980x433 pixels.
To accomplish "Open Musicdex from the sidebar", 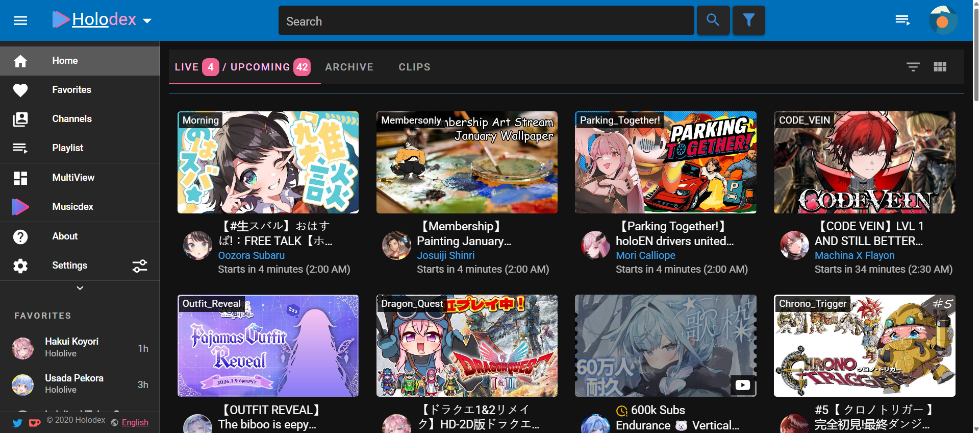I will click(x=80, y=207).
